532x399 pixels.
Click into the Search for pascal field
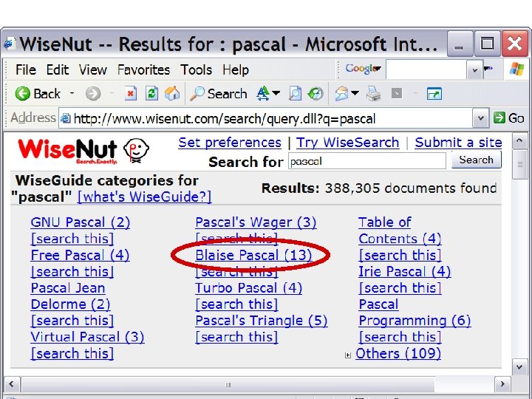pyautogui.click(x=366, y=161)
